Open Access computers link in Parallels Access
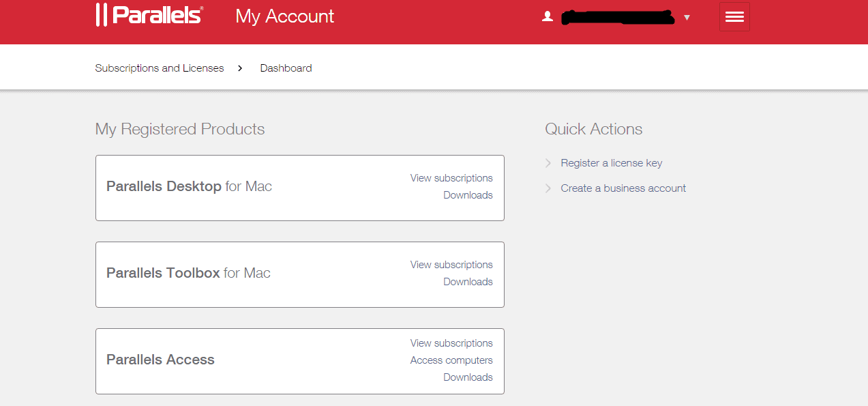 click(451, 360)
